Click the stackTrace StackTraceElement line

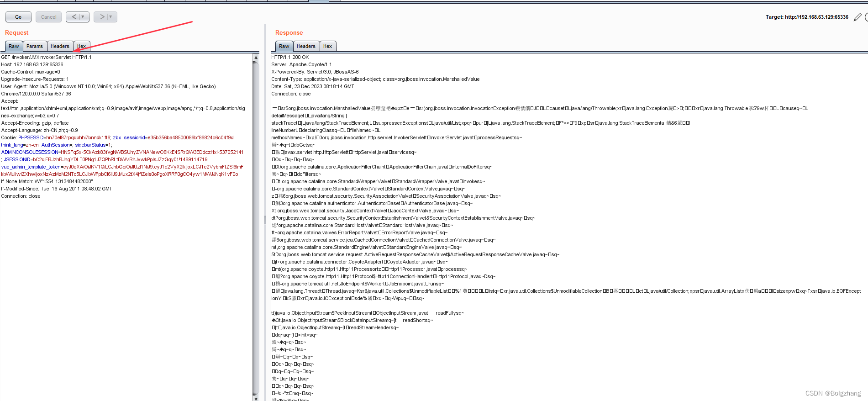(481, 123)
